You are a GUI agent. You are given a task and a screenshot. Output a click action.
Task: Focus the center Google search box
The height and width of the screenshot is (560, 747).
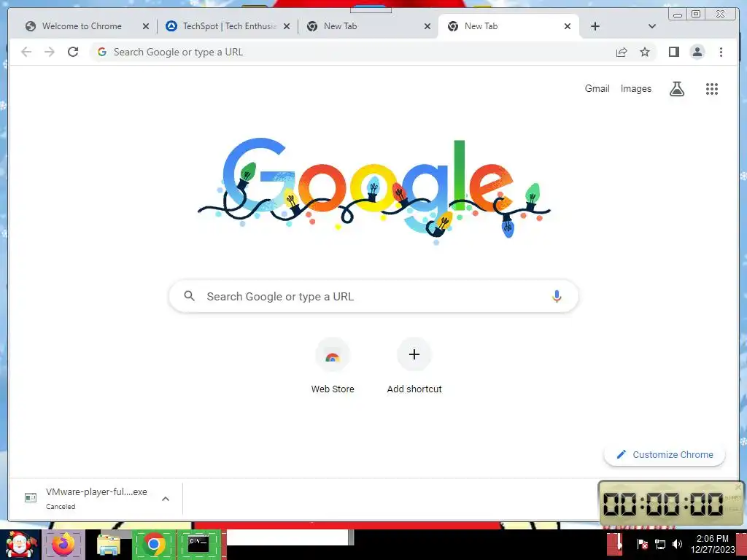tap(374, 296)
